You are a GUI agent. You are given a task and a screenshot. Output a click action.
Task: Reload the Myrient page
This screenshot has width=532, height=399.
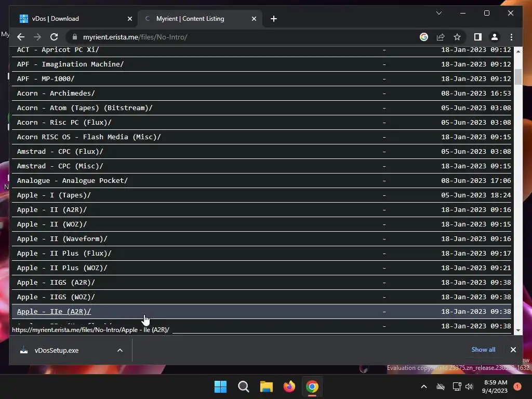[x=54, y=37]
